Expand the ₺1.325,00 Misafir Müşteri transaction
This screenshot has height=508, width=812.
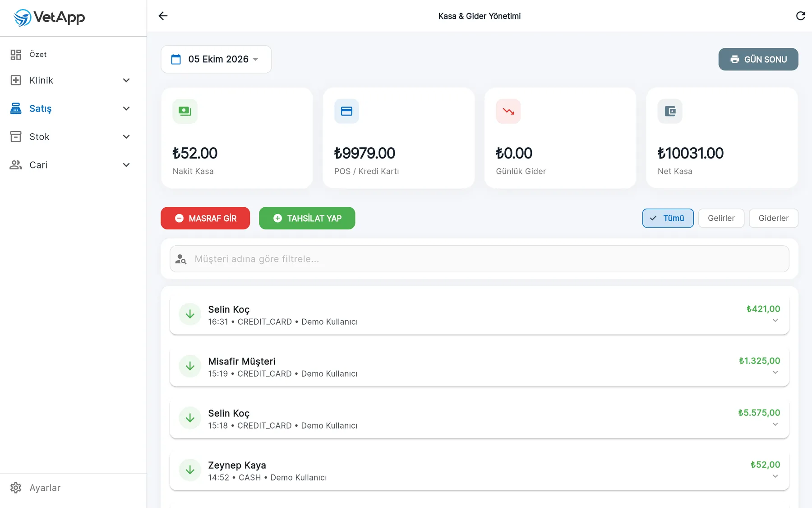[x=775, y=373]
